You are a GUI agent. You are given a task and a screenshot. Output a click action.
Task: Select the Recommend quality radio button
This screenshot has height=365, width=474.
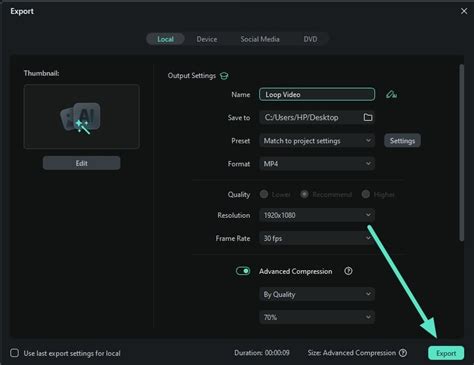click(x=304, y=194)
